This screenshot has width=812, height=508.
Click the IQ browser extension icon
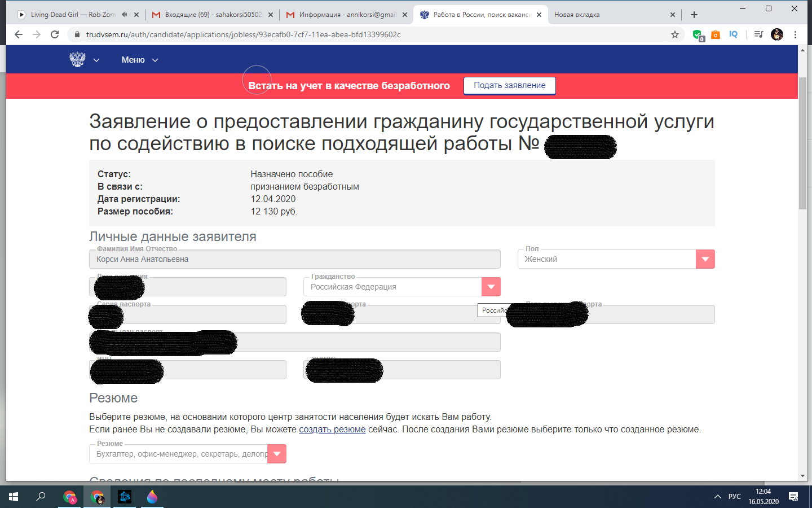point(733,34)
